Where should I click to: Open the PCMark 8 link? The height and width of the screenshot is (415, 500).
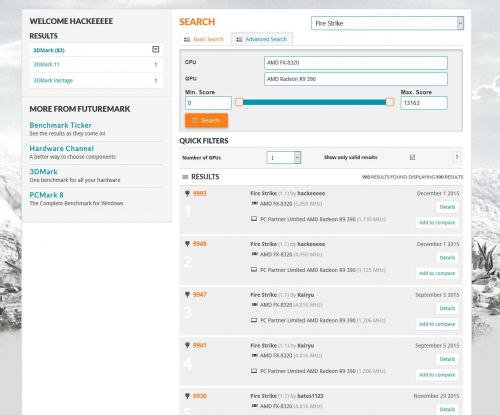(x=46, y=195)
